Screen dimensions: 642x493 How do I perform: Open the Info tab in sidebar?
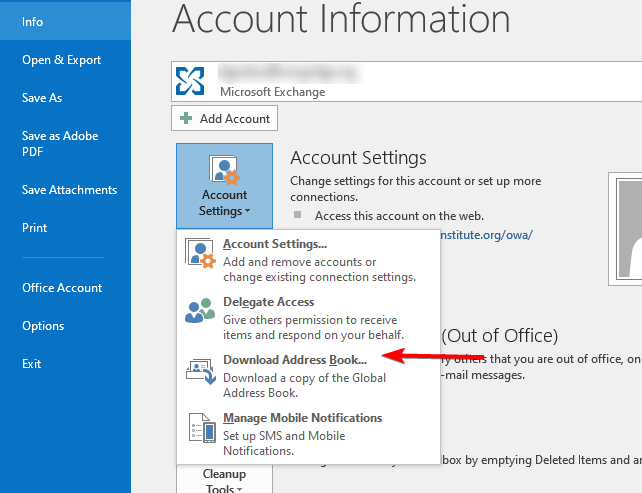pyautogui.click(x=65, y=21)
